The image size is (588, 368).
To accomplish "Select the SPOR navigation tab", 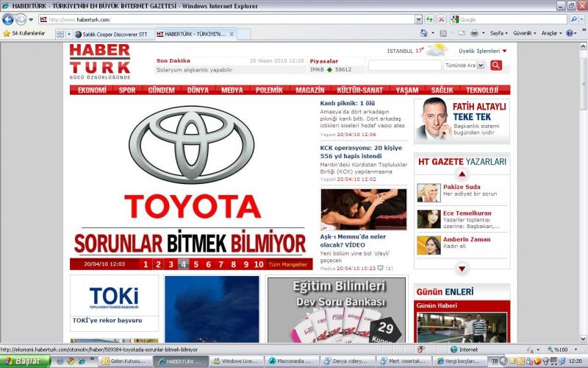I will point(127,90).
